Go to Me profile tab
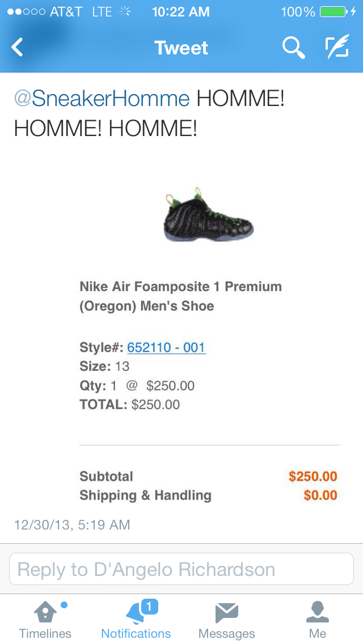Image resolution: width=363 pixels, height=644 pixels. [318, 620]
